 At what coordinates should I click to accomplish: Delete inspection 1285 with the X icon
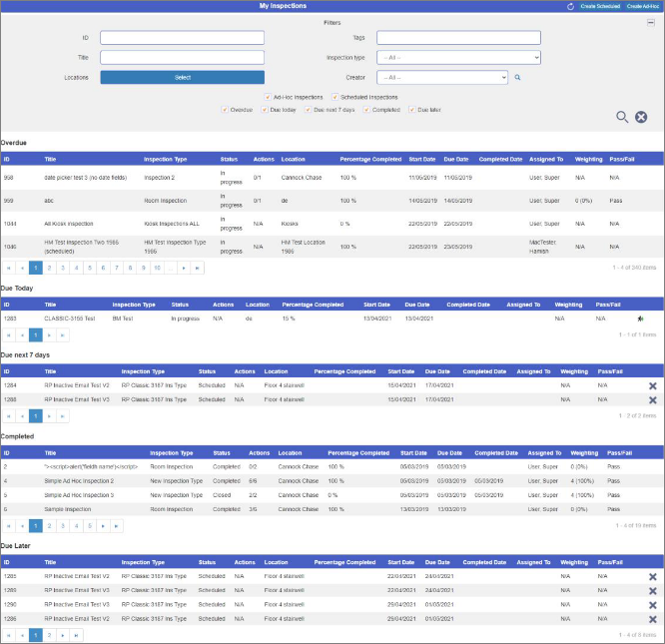coord(653,576)
